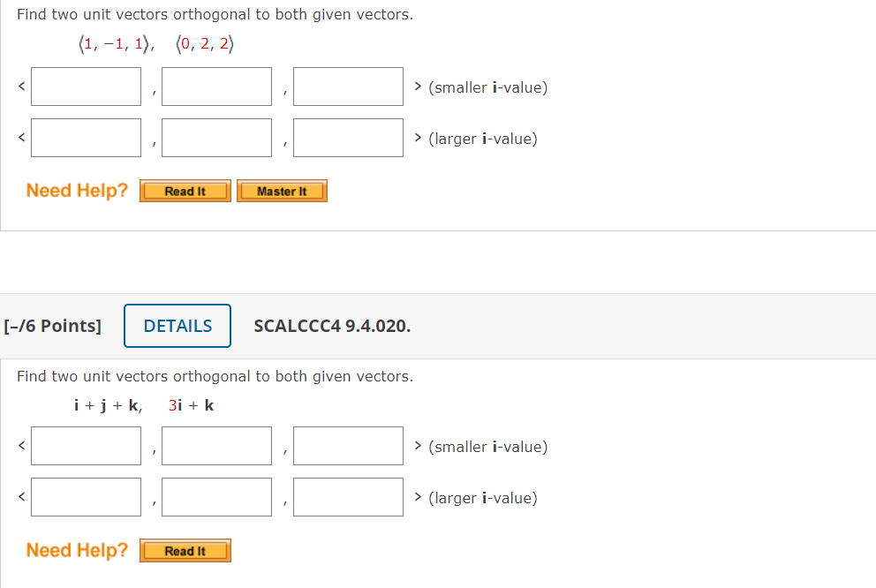The height and width of the screenshot is (588, 876).
Task: Click the [–/6 Points] score label
Action: pyautogui.click(x=54, y=325)
